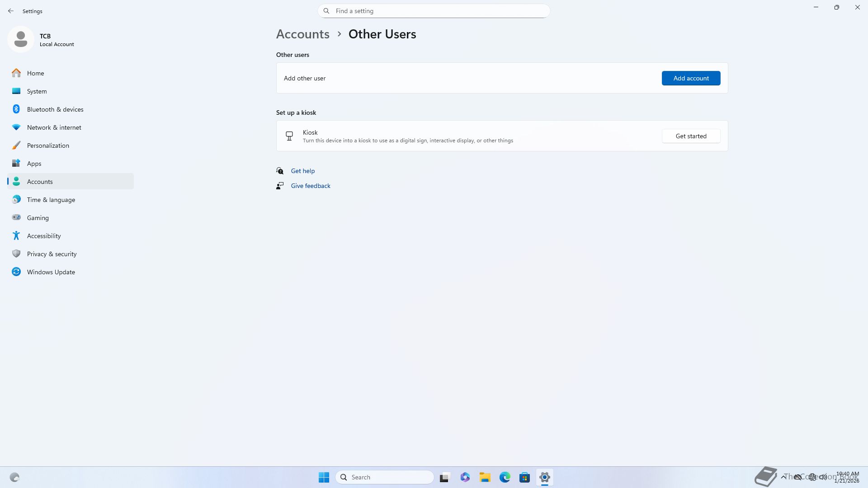
Task: Open Bluetooth & devices settings
Action: [55, 109]
